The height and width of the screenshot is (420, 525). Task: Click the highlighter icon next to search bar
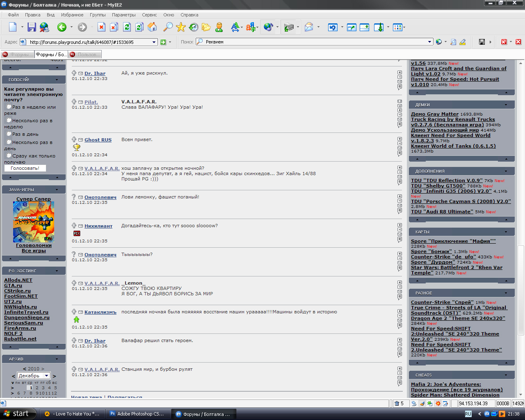point(463,42)
